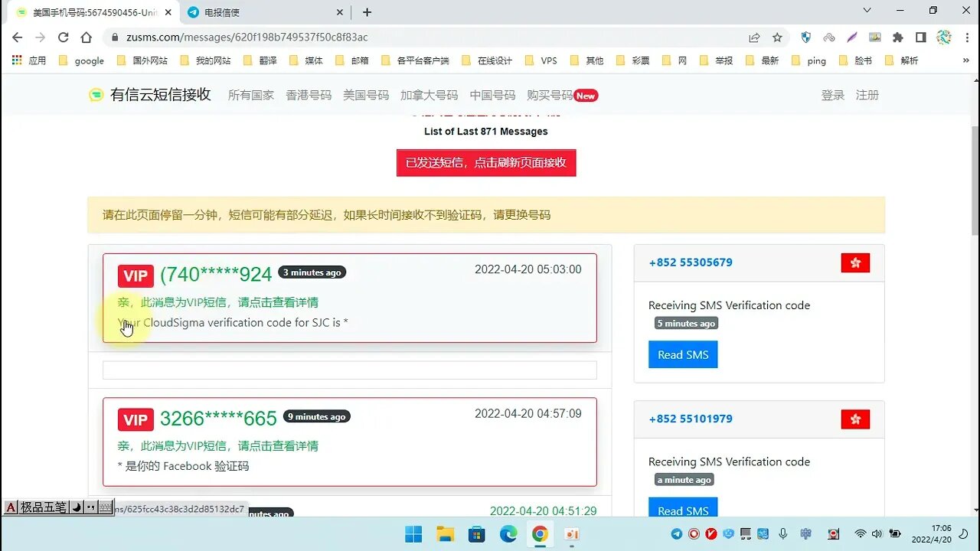Share this page via the share icon
980x551 pixels.
click(x=754, y=37)
